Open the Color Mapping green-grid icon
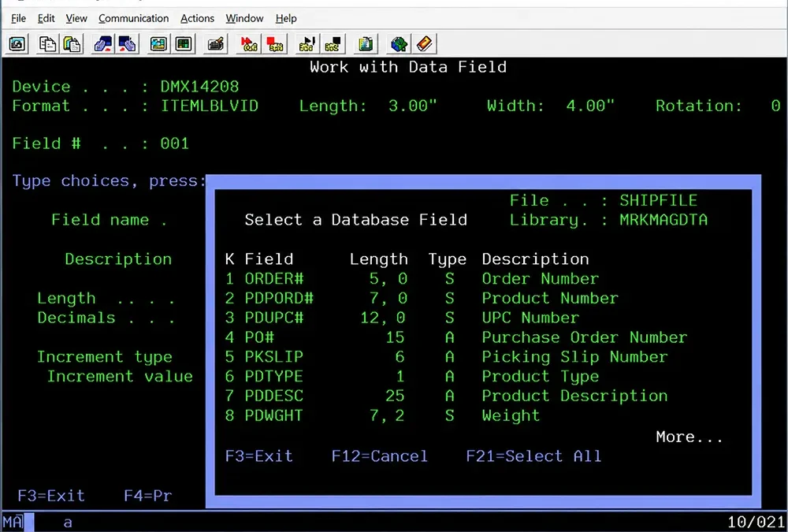The width and height of the screenshot is (788, 532). click(184, 44)
